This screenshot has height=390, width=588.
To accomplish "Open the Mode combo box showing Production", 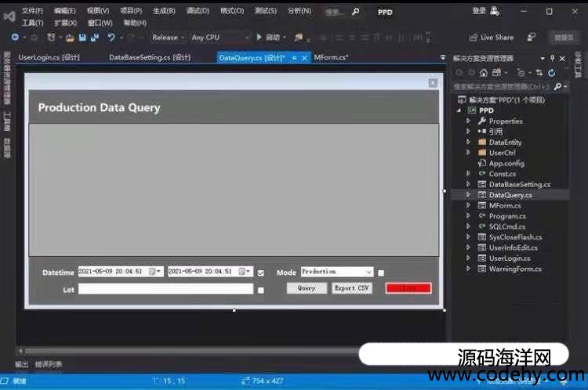I will (337, 272).
